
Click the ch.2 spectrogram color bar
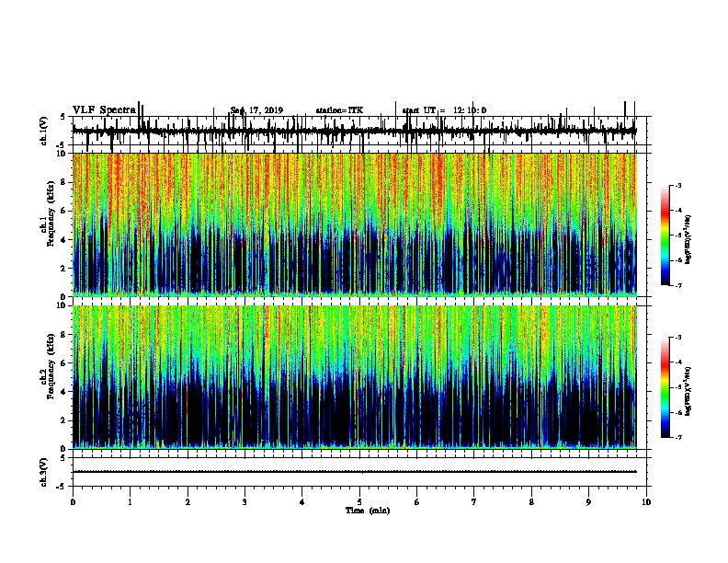coord(665,387)
